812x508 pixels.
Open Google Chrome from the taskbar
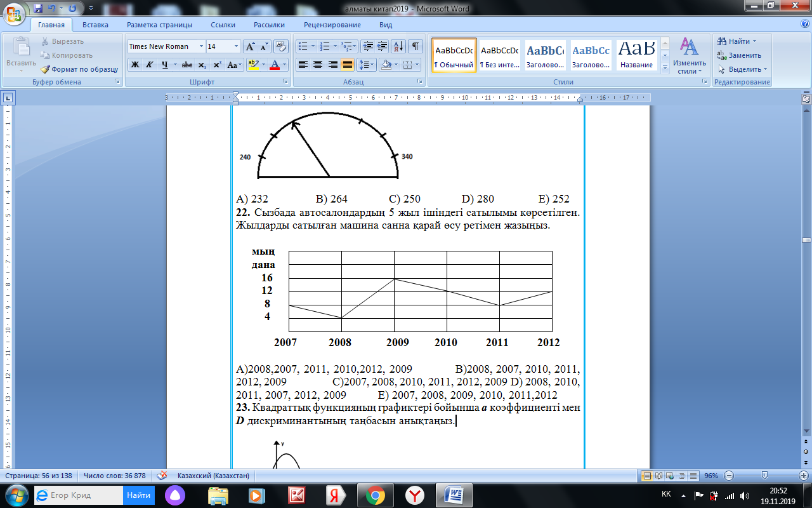point(375,495)
